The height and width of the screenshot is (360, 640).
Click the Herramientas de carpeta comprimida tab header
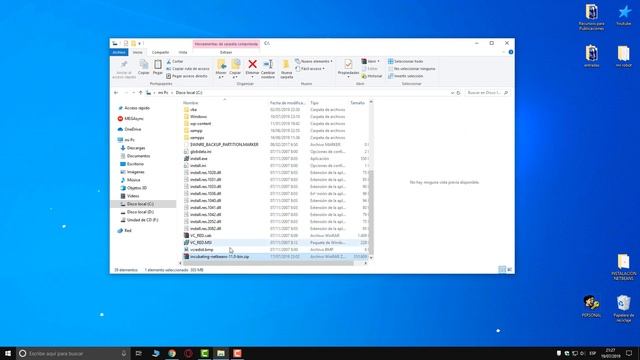click(x=226, y=44)
